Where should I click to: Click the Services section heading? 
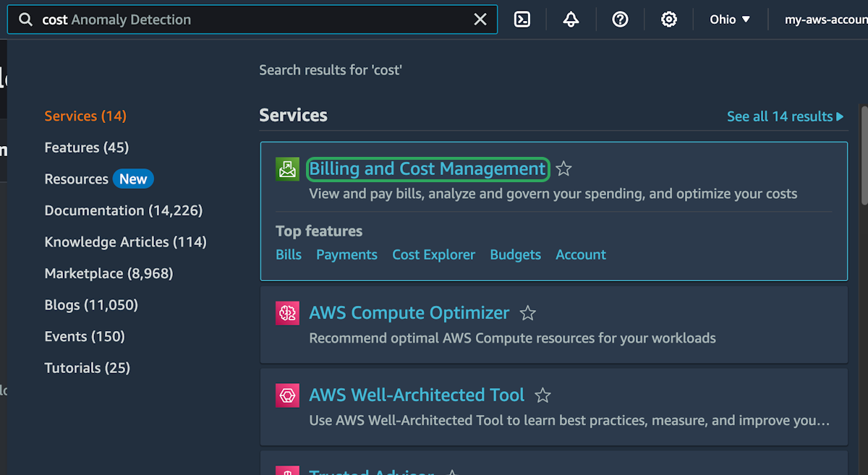(x=293, y=116)
